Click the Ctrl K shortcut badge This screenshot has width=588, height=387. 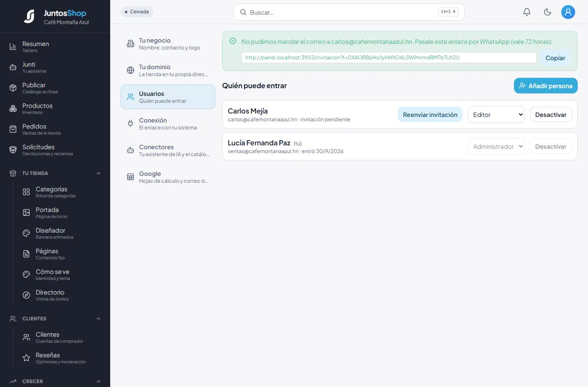click(448, 12)
